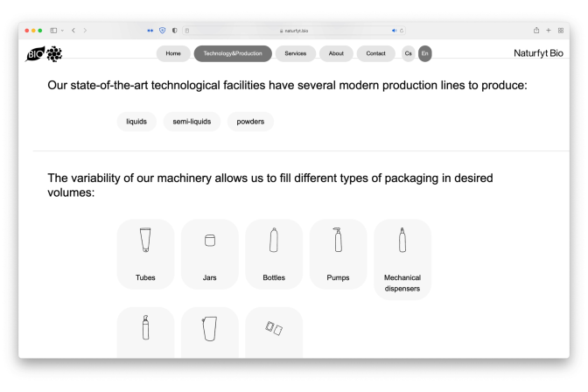Reload the page with the refresh icon
The height and width of the screenshot is (392, 588).
point(402,31)
